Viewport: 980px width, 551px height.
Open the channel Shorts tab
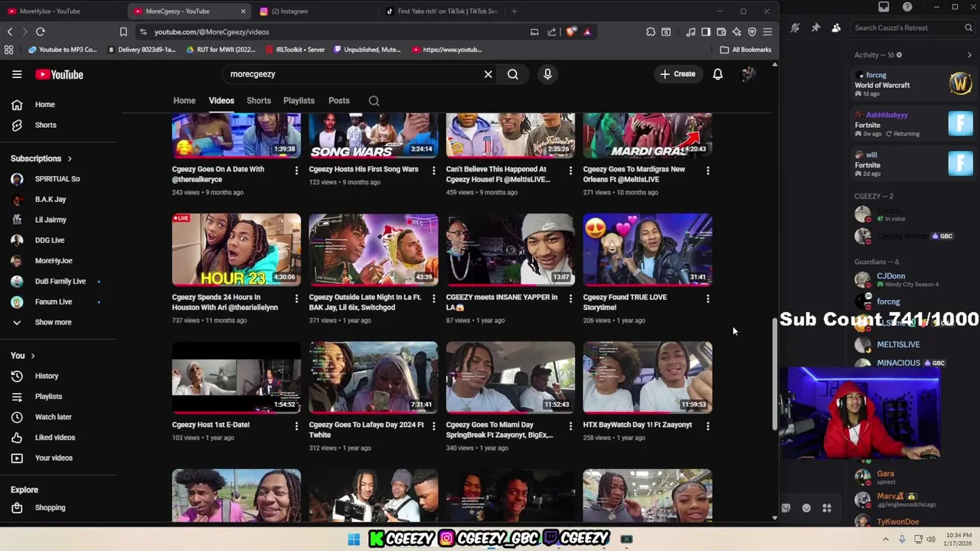(259, 101)
